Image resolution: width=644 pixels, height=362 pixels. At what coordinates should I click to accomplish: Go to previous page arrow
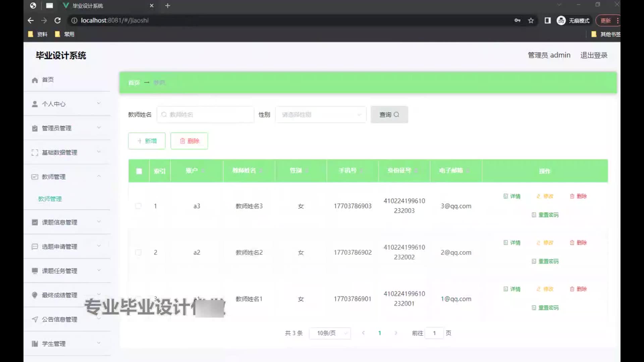point(363,333)
